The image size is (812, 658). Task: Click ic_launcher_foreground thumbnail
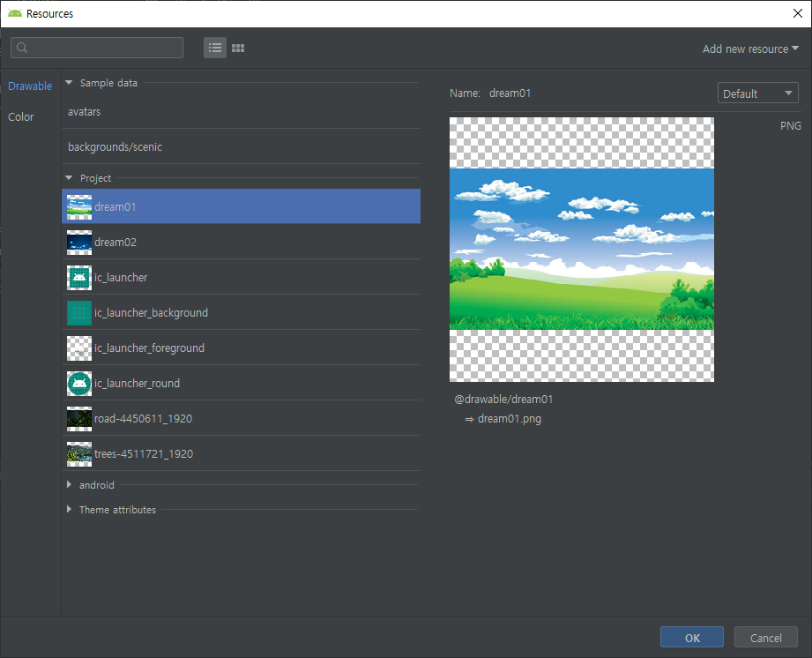(79, 348)
